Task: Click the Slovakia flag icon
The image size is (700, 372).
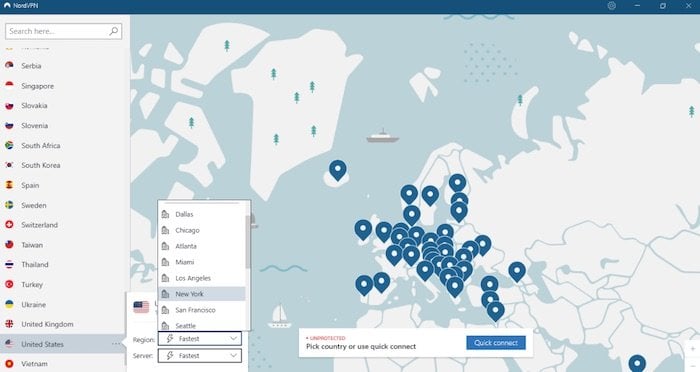Action: click(x=9, y=105)
